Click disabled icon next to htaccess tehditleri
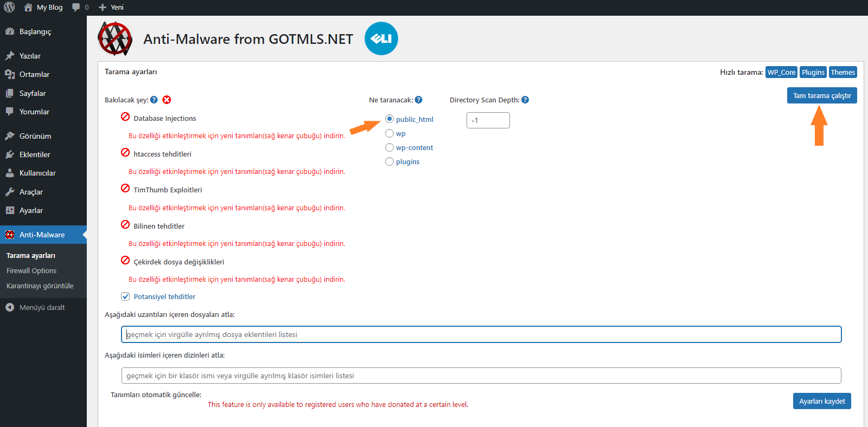Viewport: 868px width, 427px height. pyautogui.click(x=125, y=153)
